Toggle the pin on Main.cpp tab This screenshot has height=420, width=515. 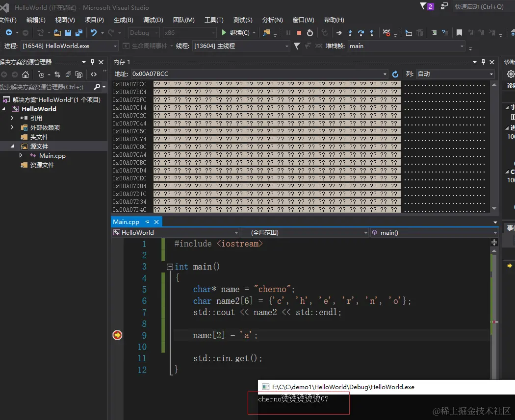147,222
